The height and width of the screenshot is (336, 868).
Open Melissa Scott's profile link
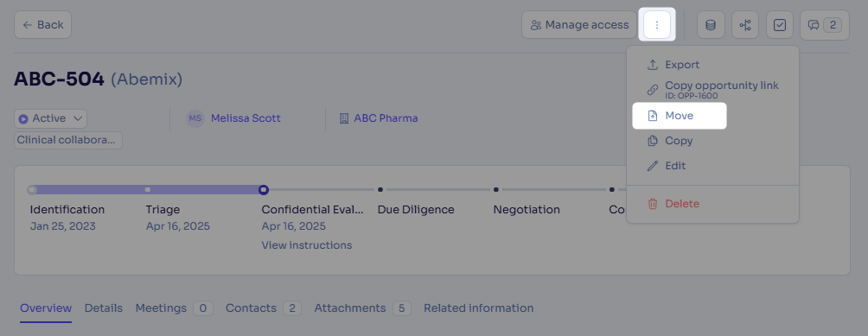pyautogui.click(x=246, y=118)
